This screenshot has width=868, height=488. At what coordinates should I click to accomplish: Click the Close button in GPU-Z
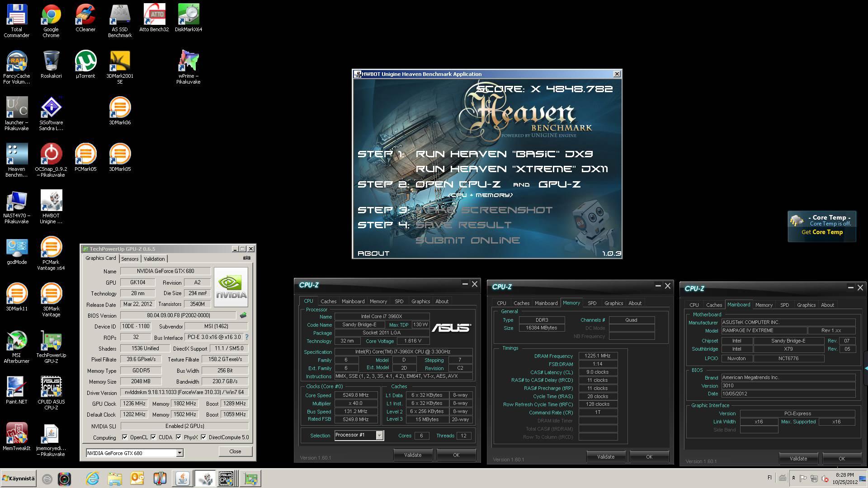[x=235, y=451]
